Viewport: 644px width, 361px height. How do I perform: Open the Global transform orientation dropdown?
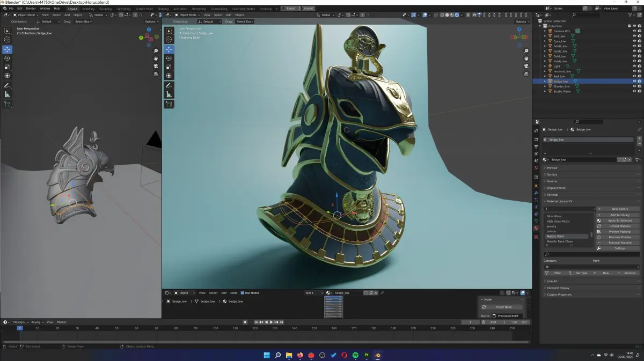(98, 15)
